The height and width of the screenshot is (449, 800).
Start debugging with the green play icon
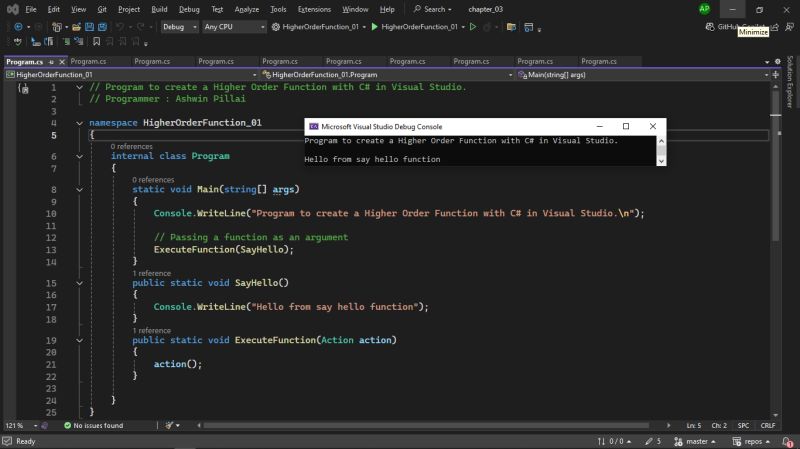tap(374, 27)
